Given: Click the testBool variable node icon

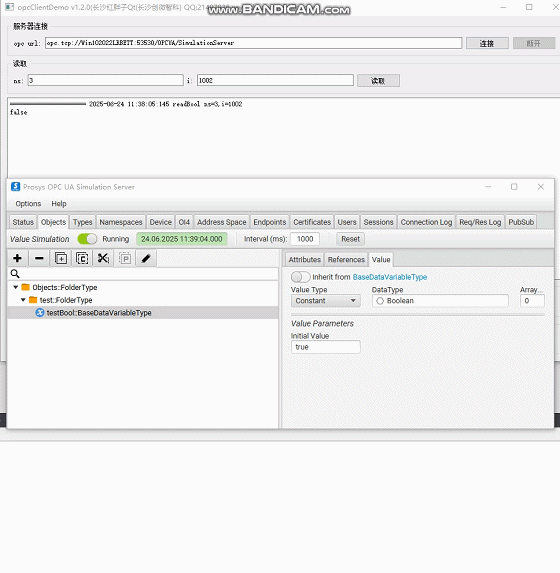Looking at the screenshot, I should point(39,313).
